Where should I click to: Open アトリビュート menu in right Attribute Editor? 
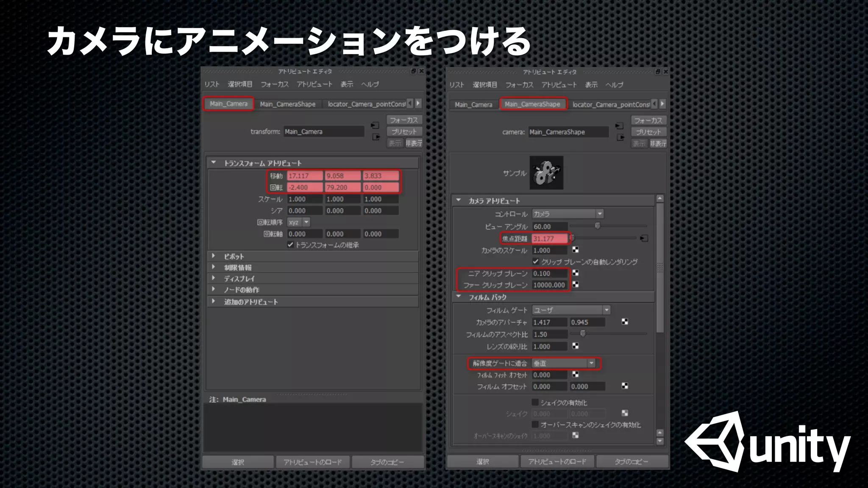[x=559, y=85]
